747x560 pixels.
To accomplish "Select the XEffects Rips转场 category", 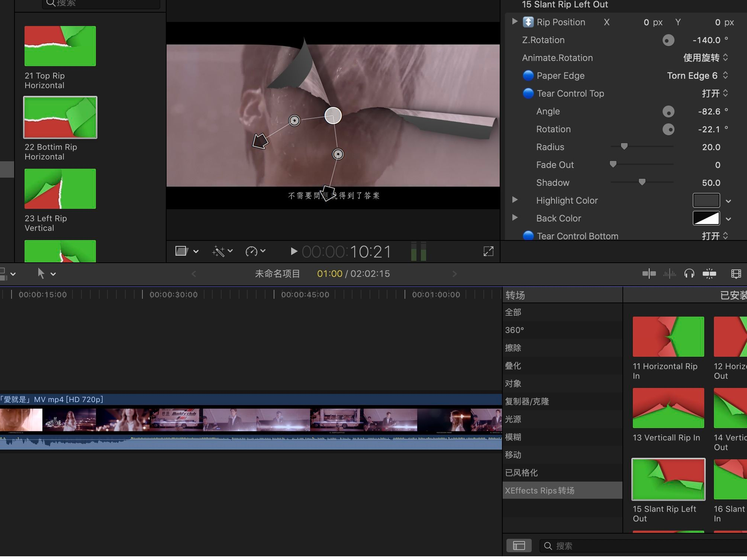I will click(540, 490).
